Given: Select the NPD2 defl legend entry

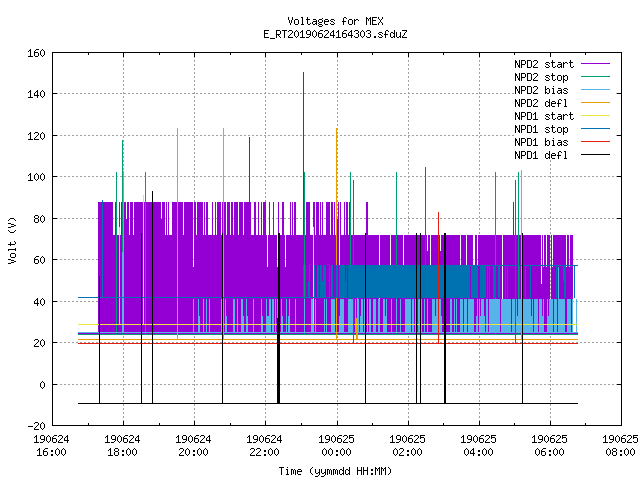Looking at the screenshot, I should (x=541, y=103).
